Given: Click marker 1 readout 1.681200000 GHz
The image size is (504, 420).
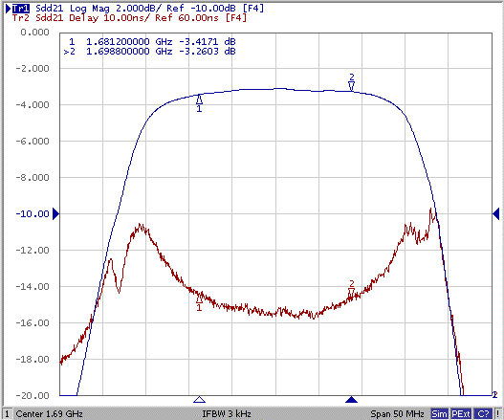Looking at the screenshot, I should pyautogui.click(x=152, y=42).
